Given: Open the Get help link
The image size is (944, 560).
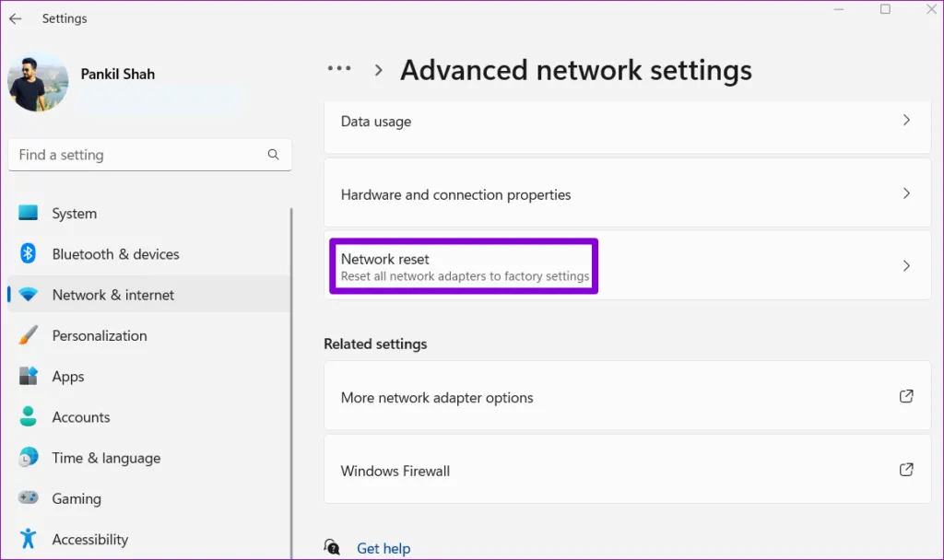Looking at the screenshot, I should coord(383,548).
